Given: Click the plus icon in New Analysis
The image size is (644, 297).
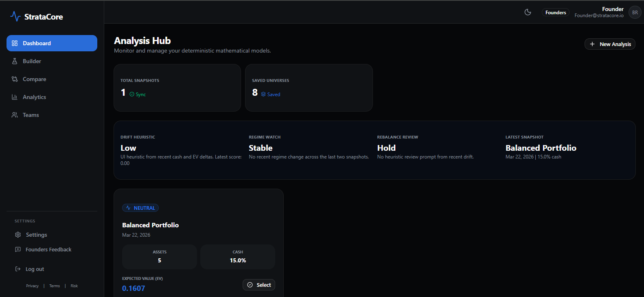Looking at the screenshot, I should pos(592,44).
